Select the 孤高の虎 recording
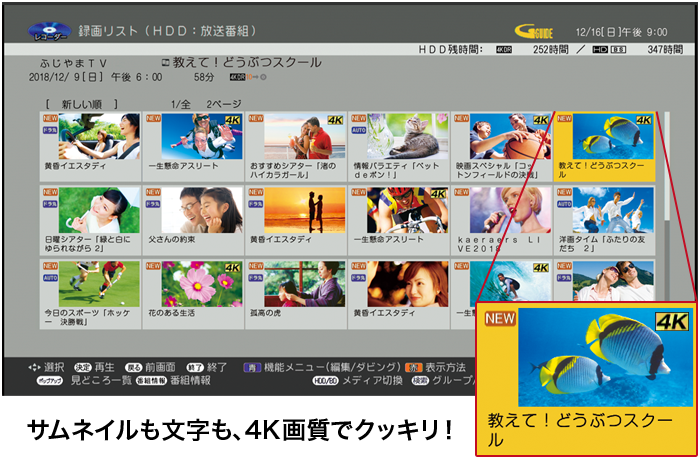The width and height of the screenshot is (700, 460). coord(296,294)
